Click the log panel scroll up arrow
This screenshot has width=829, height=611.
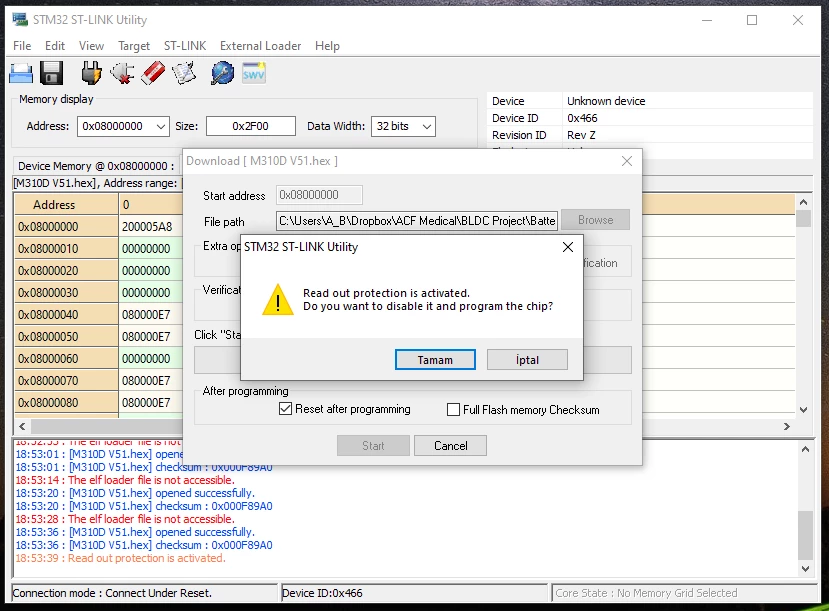coord(805,449)
